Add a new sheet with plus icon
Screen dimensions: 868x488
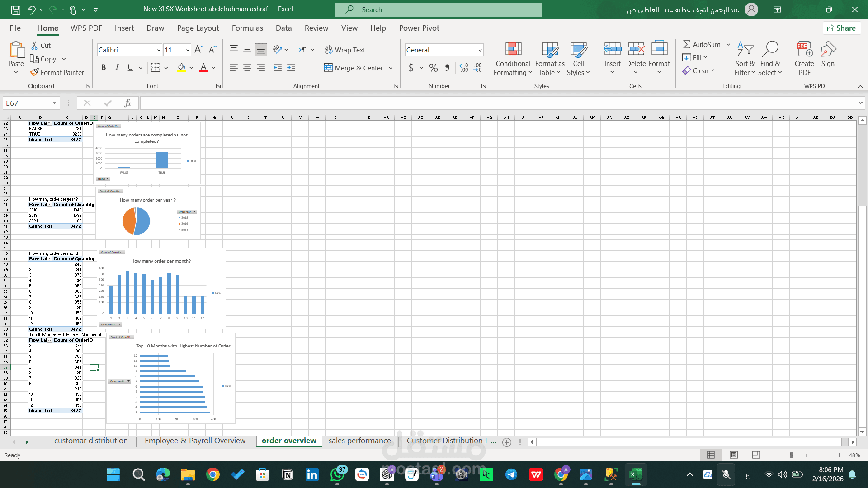click(x=507, y=442)
